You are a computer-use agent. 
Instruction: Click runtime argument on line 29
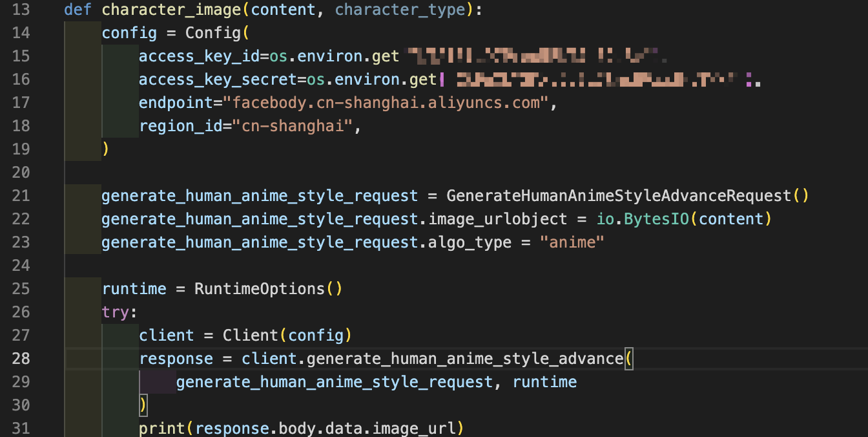pyautogui.click(x=544, y=382)
